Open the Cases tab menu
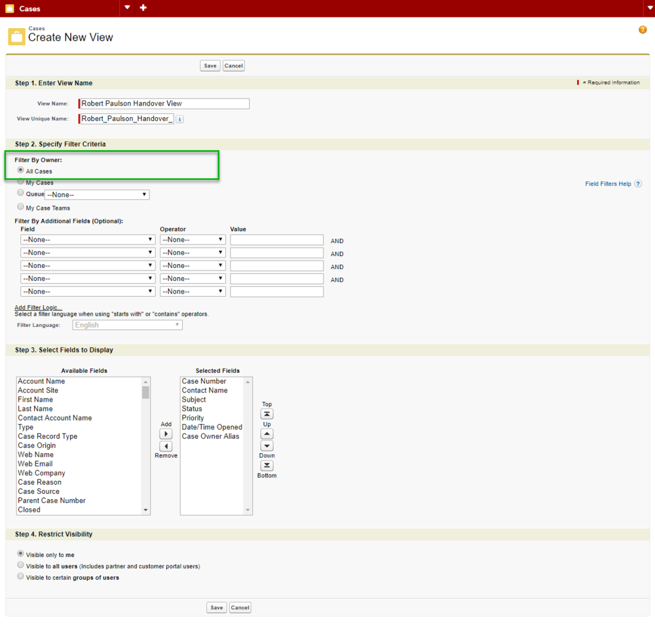The height and width of the screenshot is (644, 655). 127,8
